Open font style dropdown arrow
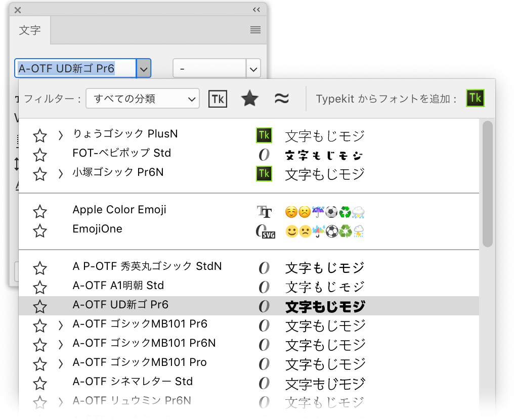The image size is (514, 420). pyautogui.click(x=253, y=68)
